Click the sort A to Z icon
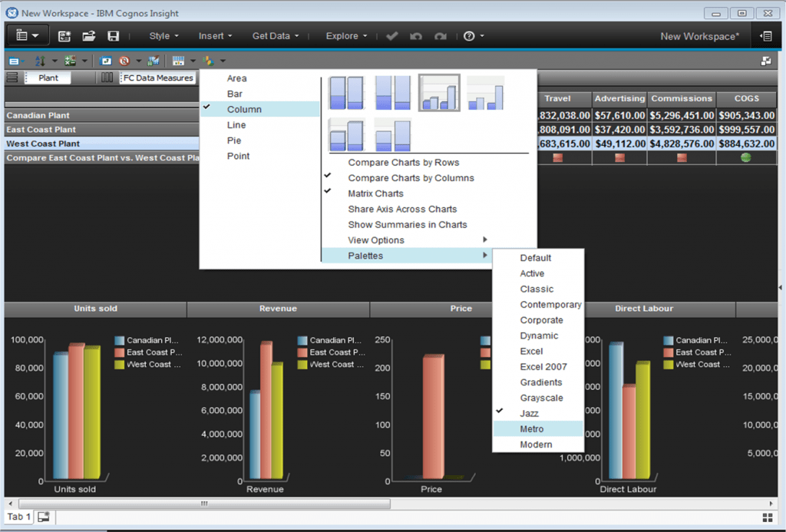 coord(39,60)
